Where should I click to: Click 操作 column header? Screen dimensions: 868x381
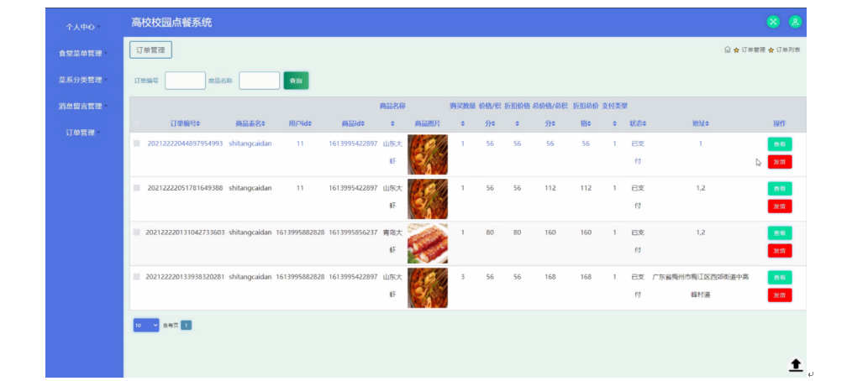click(780, 123)
